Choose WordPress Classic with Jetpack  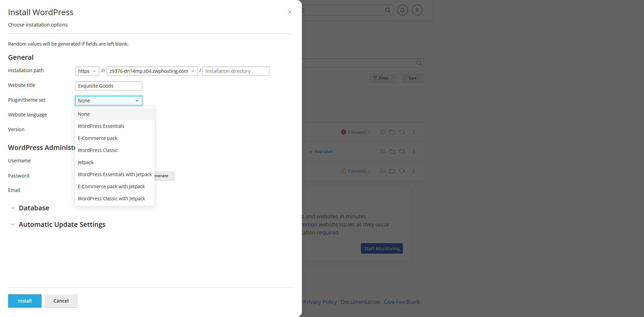click(x=115, y=199)
